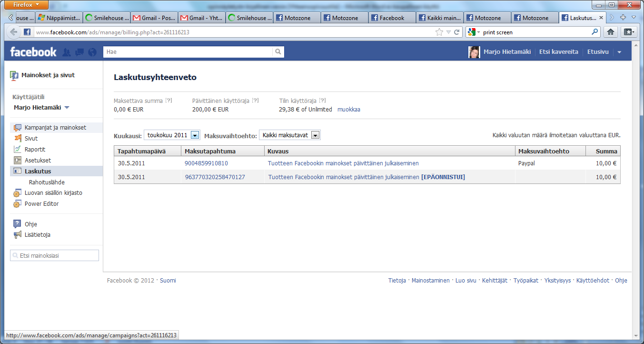Open Power Editor in sidebar
This screenshot has width=644, height=344.
42,204
